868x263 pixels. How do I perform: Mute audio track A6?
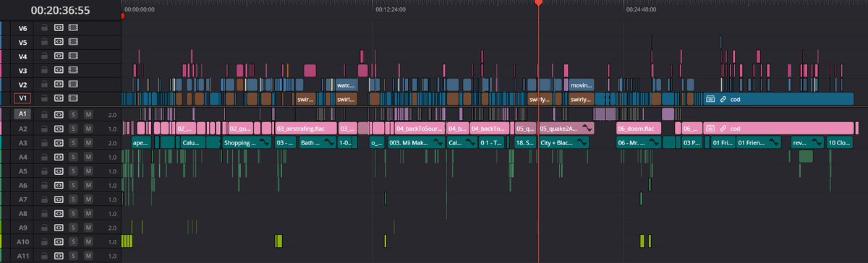pyautogui.click(x=88, y=185)
